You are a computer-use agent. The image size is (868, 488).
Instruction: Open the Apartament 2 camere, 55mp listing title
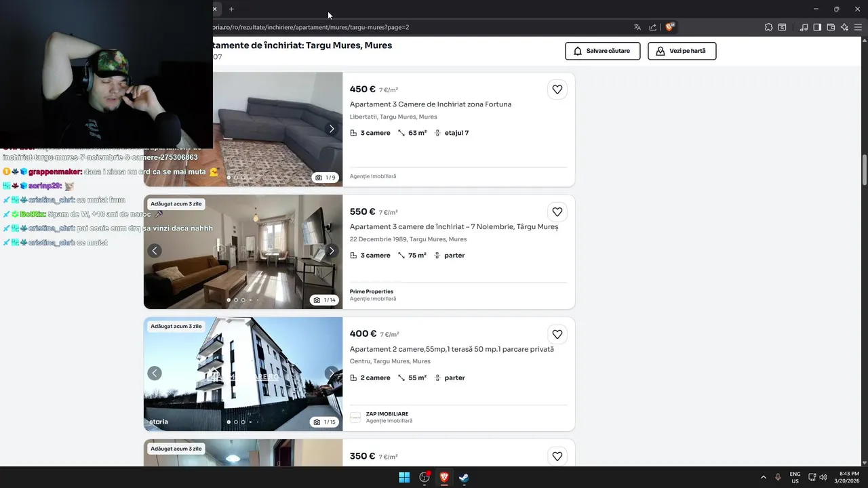[x=452, y=349]
